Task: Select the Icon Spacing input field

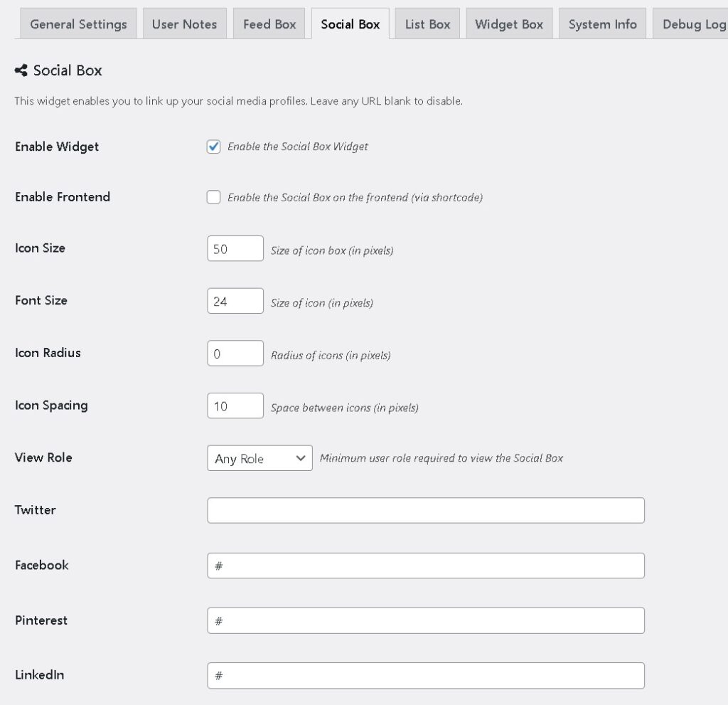Action: 235,406
